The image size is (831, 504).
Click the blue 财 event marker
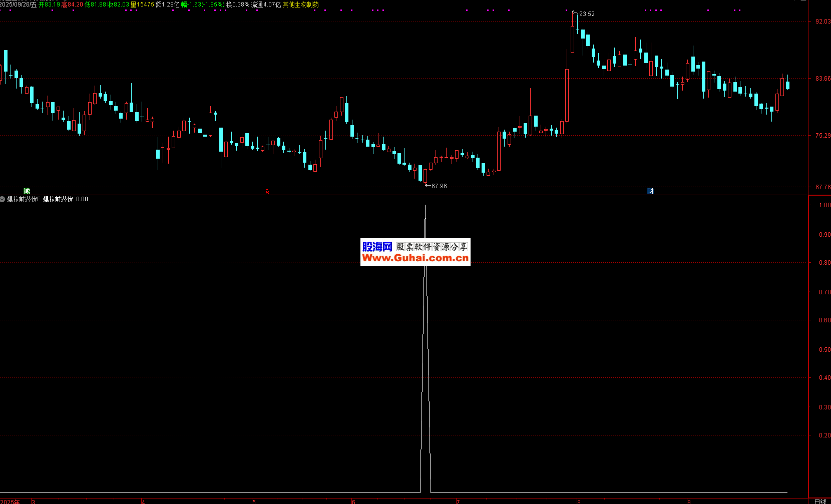pos(650,191)
